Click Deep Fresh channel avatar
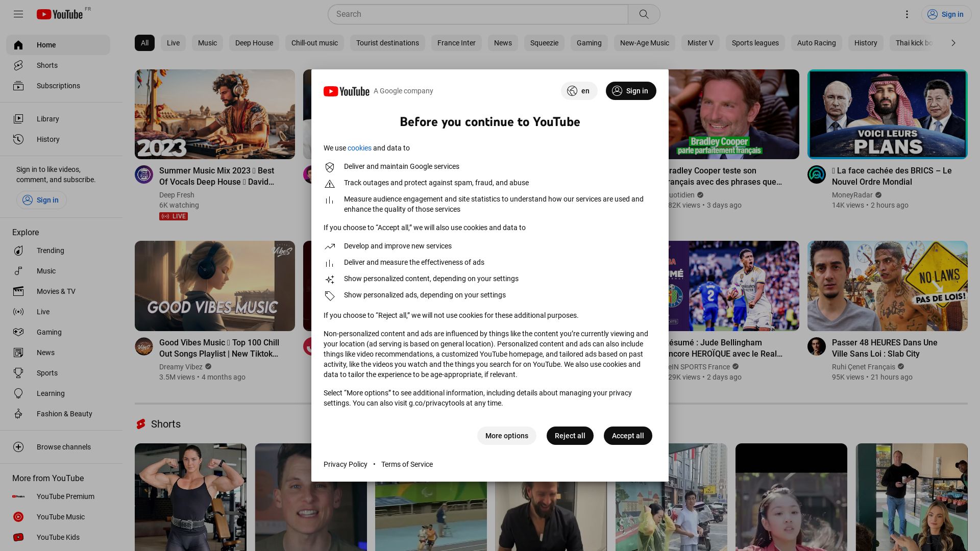Viewport: 980px width, 551px height. [x=144, y=174]
